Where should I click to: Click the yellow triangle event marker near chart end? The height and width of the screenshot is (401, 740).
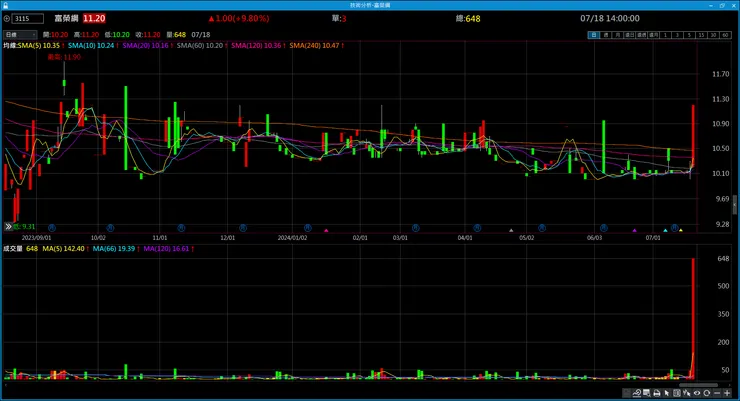tap(681, 230)
